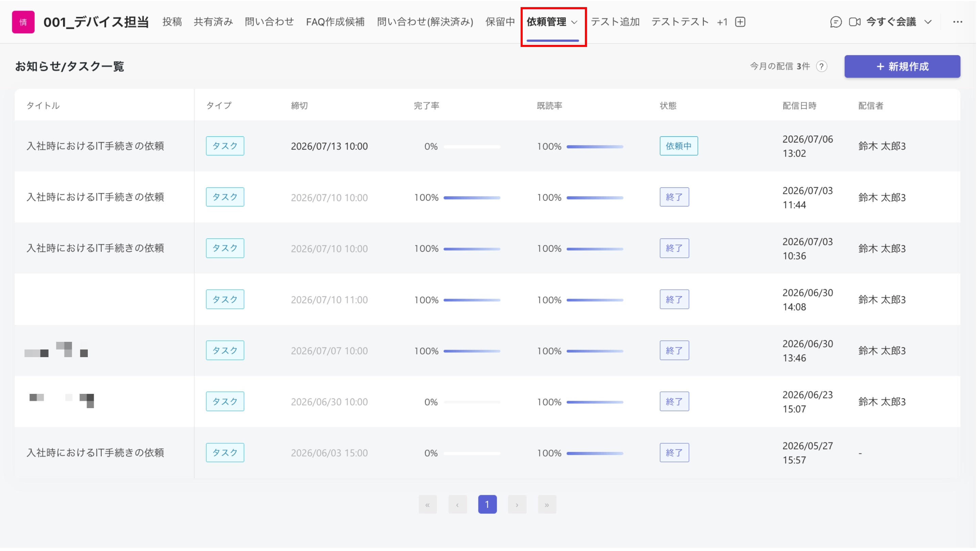Switch to the 保留中 tab
The width and height of the screenshot is (980, 551).
[x=500, y=22]
